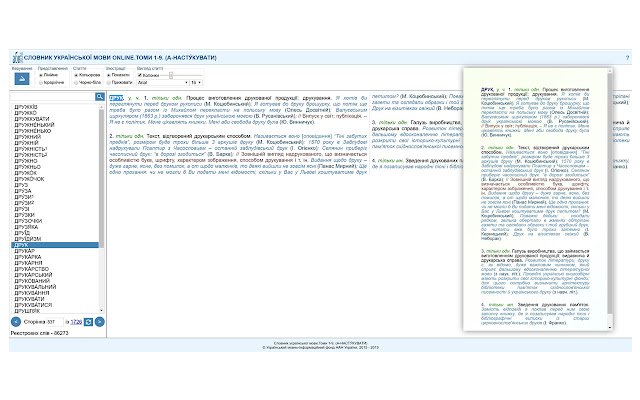The image size is (640, 400).
Task: Click the word search input field
Action: 52,97
